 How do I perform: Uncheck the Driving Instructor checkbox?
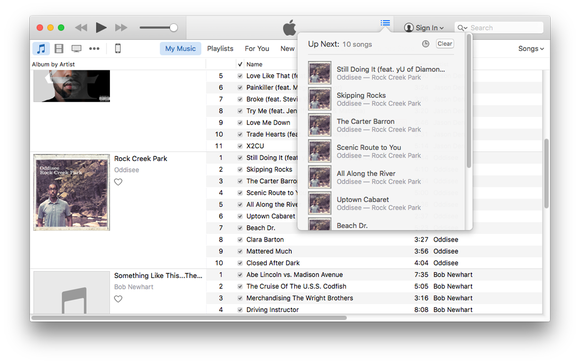click(240, 310)
